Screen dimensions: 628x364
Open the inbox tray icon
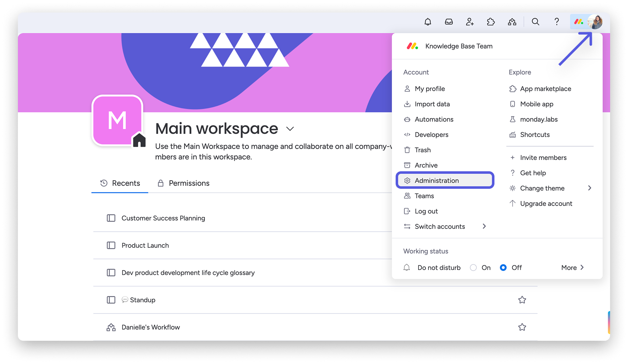[449, 22]
